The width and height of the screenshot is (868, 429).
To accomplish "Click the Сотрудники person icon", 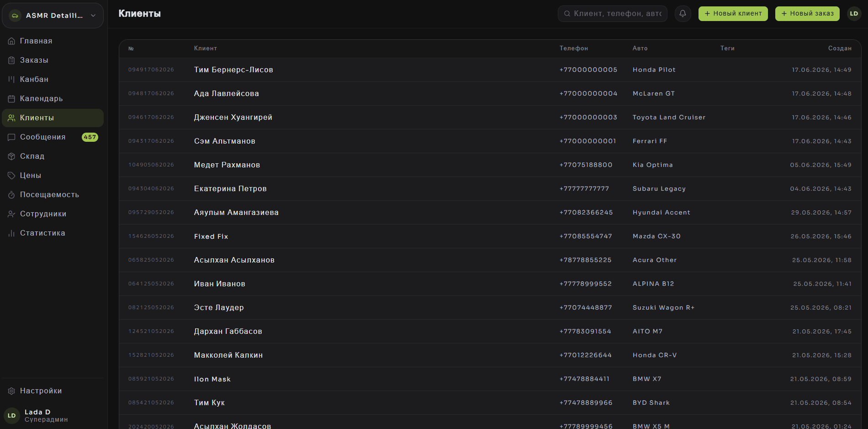I will pos(11,214).
